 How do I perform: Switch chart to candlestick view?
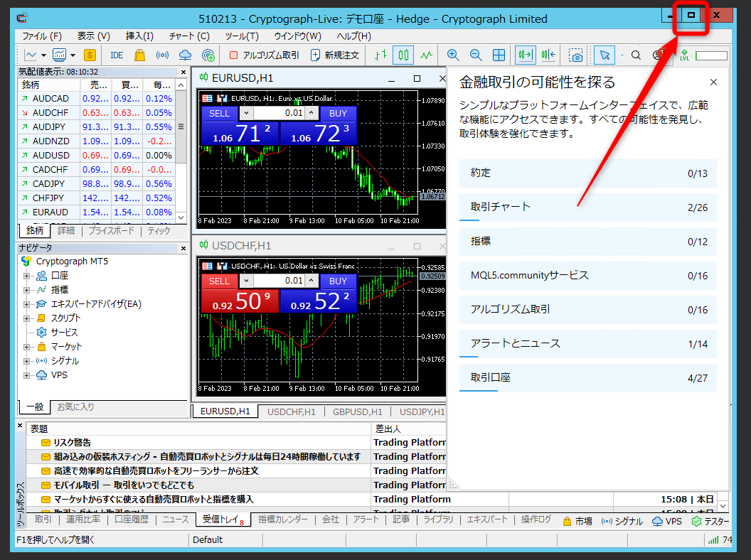403,55
